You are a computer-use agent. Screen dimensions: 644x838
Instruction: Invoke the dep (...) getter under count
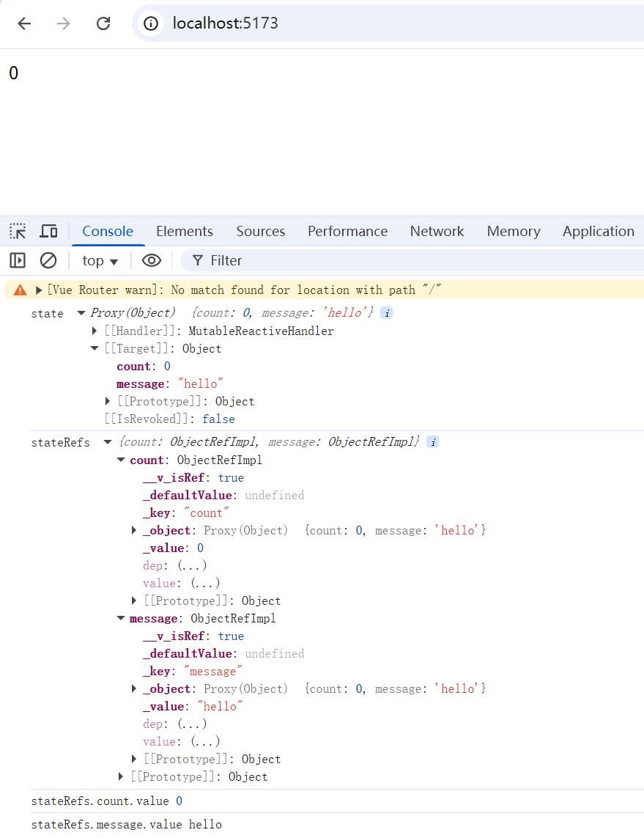tap(192, 565)
